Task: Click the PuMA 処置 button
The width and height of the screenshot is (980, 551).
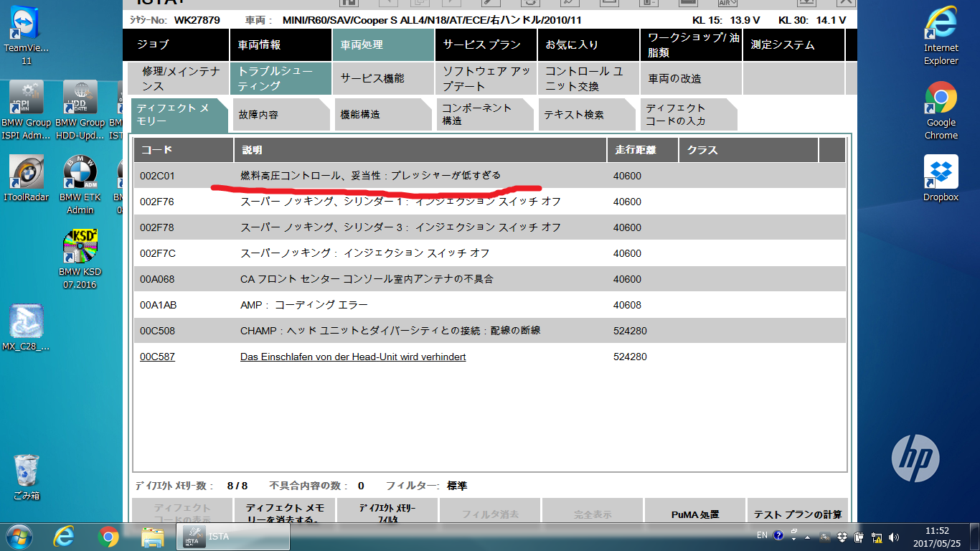Action: [695, 512]
